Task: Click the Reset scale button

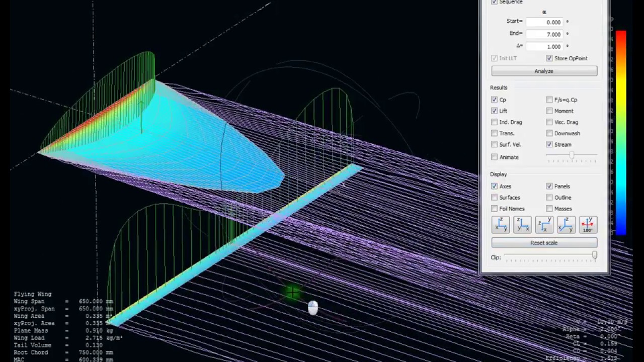Action: (x=544, y=243)
